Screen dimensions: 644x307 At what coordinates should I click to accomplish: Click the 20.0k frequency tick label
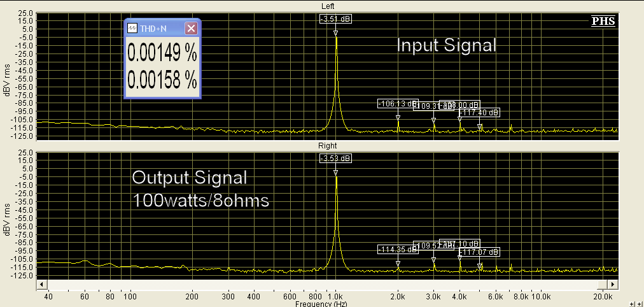tap(603, 296)
